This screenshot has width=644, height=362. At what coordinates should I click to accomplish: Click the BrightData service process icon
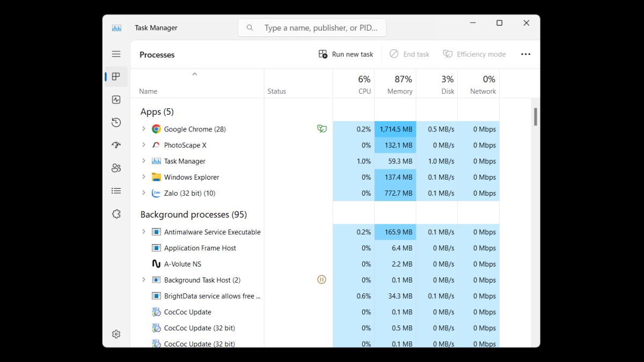click(156, 296)
